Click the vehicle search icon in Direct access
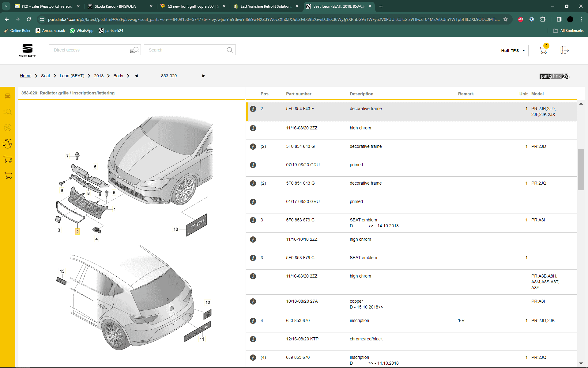This screenshot has width=588, height=368. coord(134,50)
